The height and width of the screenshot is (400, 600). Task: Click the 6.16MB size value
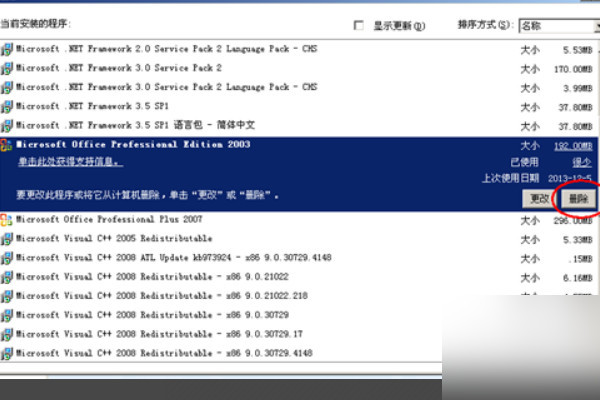(x=577, y=278)
